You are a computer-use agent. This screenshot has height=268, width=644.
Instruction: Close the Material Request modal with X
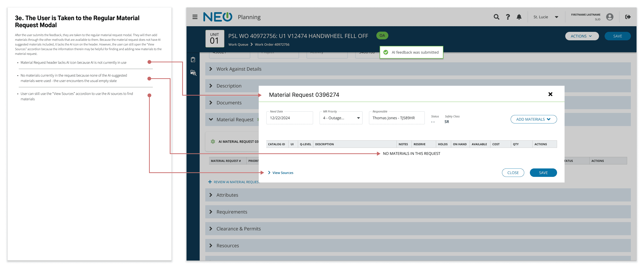point(550,94)
